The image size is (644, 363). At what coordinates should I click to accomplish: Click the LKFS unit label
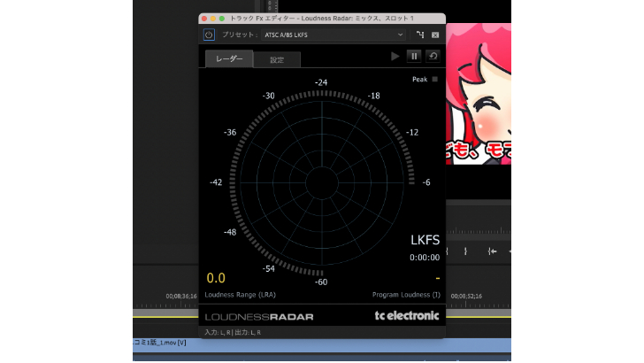425,240
